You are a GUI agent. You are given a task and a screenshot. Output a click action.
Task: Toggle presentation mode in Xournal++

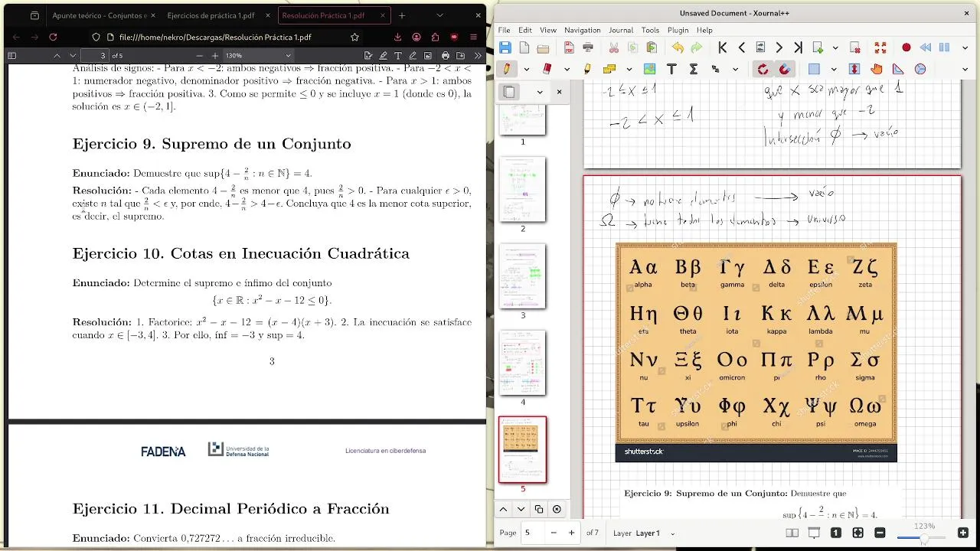click(x=814, y=533)
